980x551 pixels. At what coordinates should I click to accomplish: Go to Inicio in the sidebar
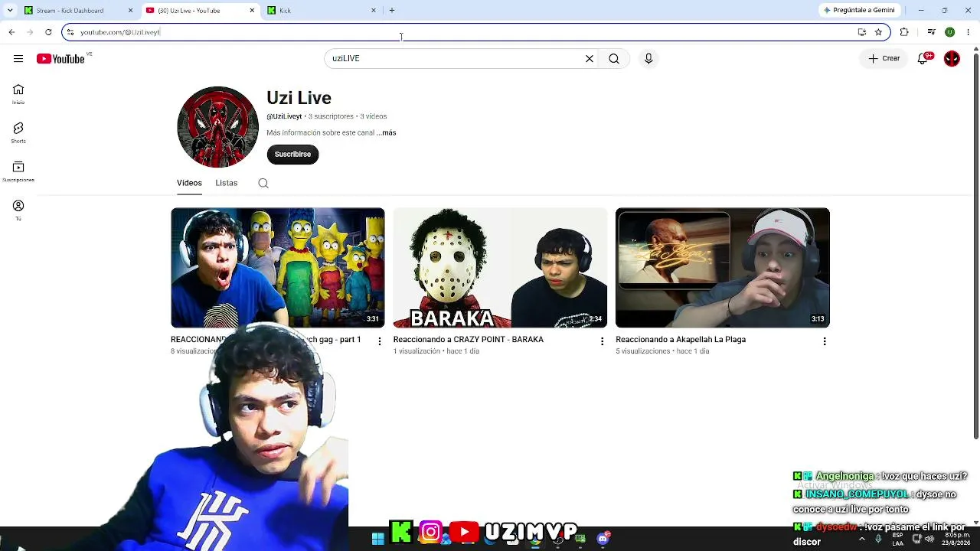[x=18, y=94]
